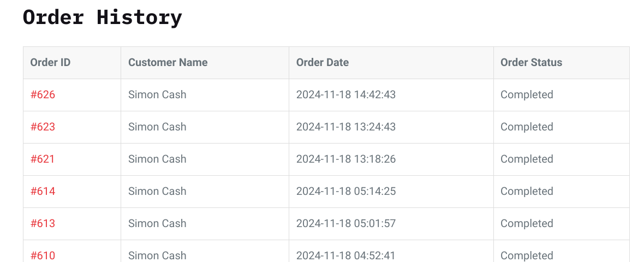Open the #610 order link
The height and width of the screenshot is (262, 644).
tap(43, 255)
